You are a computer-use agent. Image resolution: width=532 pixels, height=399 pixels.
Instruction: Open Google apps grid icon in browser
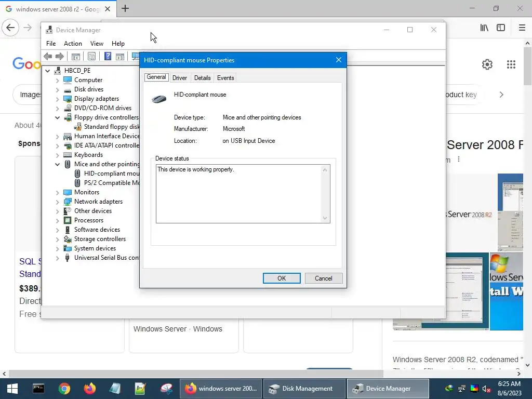[511, 64]
